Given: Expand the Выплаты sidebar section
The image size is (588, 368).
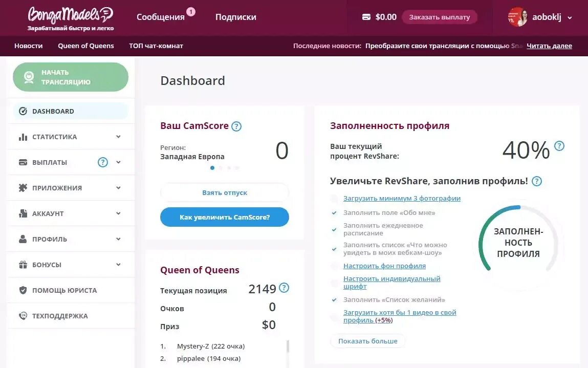Looking at the screenshot, I should 119,162.
